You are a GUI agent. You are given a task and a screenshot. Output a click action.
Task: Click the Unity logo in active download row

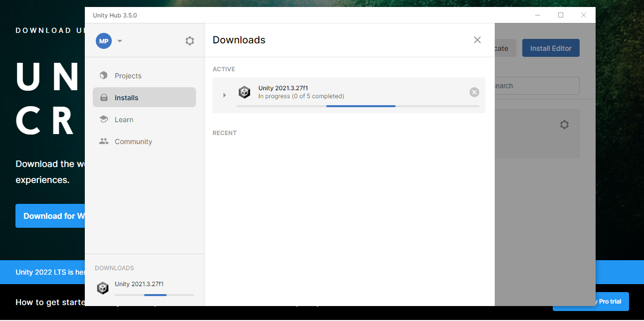tap(244, 92)
